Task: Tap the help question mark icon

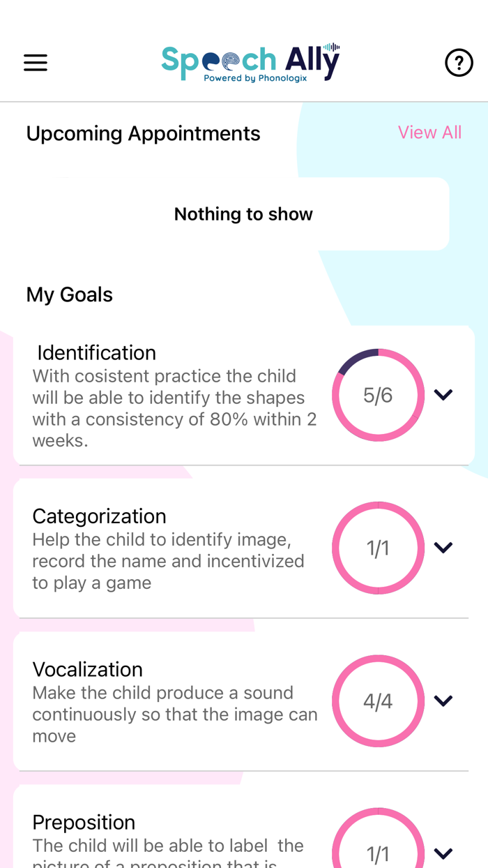Action: click(x=459, y=62)
